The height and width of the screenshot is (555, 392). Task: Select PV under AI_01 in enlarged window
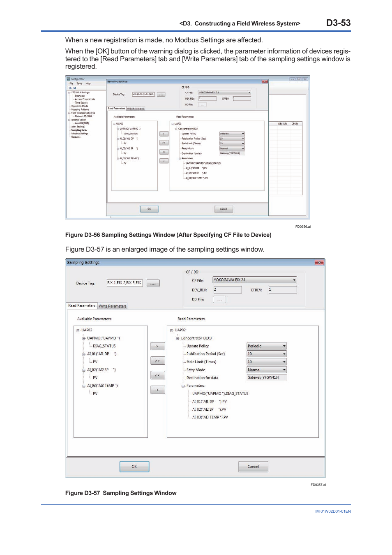[95, 362]
